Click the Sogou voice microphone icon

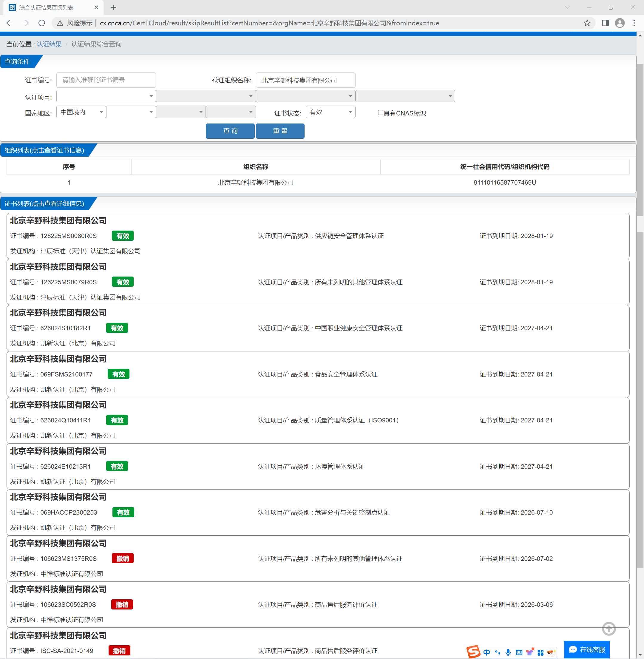coord(508,652)
